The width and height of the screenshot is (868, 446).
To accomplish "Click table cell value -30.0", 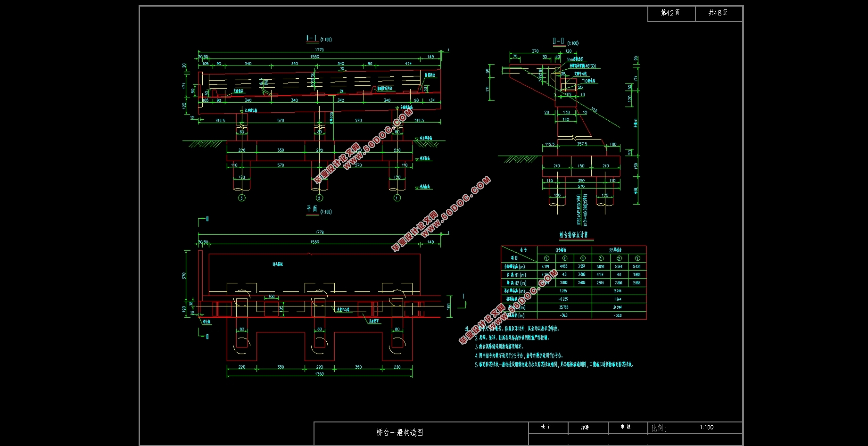I will pyautogui.click(x=618, y=315).
